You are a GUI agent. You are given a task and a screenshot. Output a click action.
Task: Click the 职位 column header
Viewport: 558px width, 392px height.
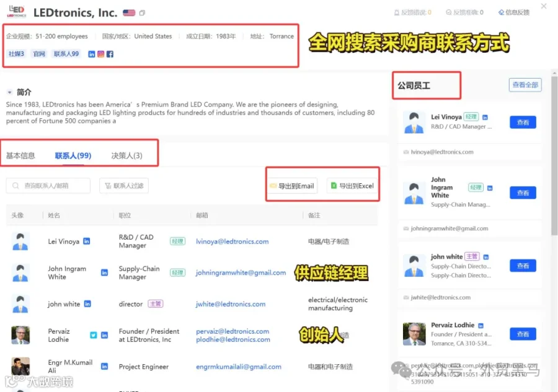[x=125, y=216]
